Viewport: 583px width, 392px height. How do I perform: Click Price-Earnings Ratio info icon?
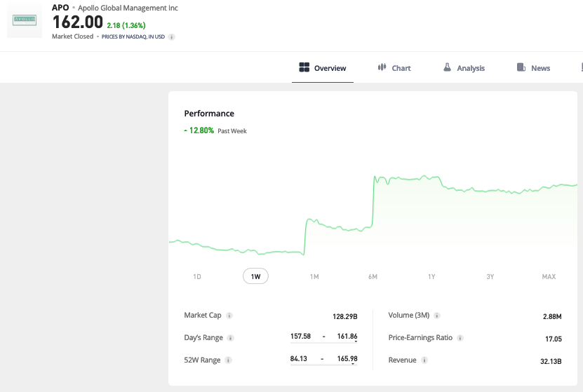(x=460, y=338)
